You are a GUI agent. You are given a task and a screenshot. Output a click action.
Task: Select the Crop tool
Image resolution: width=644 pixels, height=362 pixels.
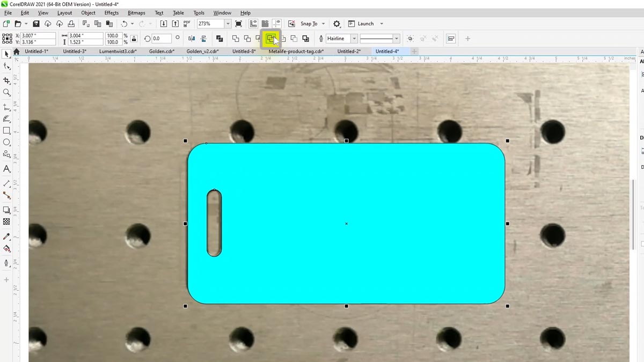[6, 79]
